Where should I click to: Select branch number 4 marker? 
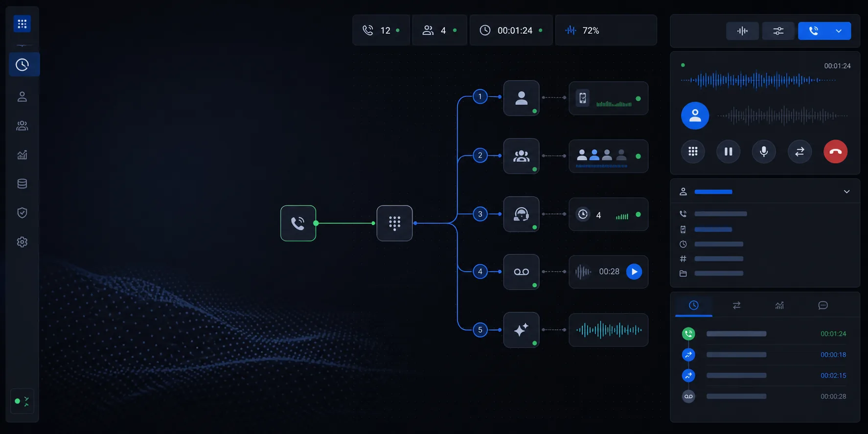tap(480, 272)
